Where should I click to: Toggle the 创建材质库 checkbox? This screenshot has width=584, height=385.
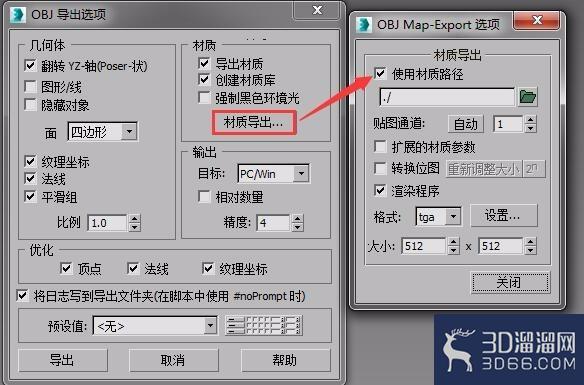204,79
